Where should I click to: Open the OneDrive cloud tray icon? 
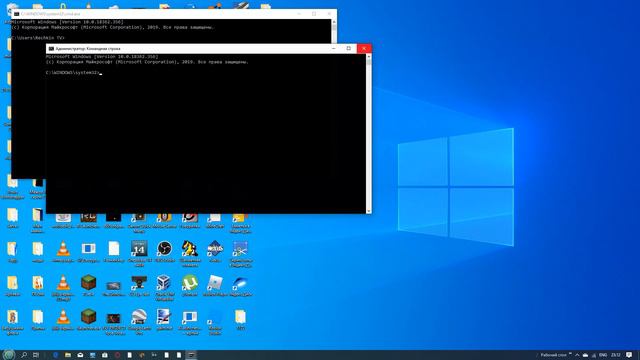(585, 355)
